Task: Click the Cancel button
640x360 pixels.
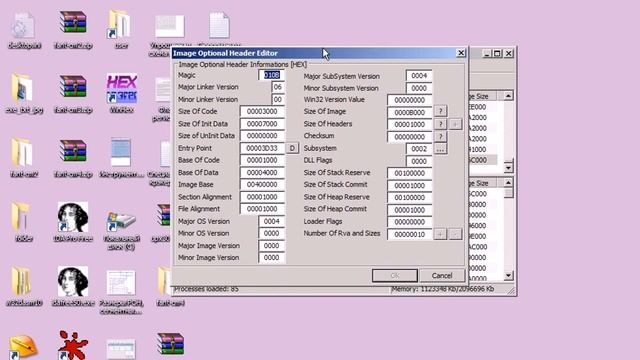Action: point(442,276)
